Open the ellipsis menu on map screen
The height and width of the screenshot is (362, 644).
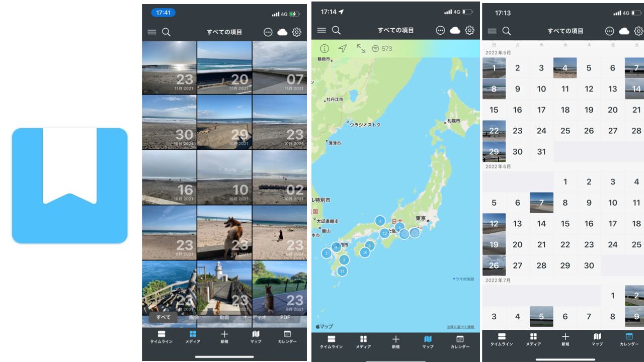[441, 30]
